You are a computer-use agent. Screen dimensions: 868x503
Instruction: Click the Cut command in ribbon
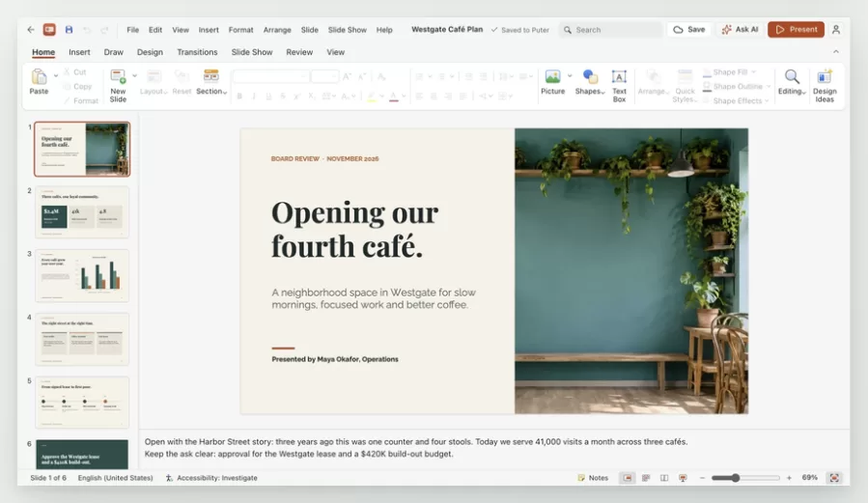pos(74,72)
